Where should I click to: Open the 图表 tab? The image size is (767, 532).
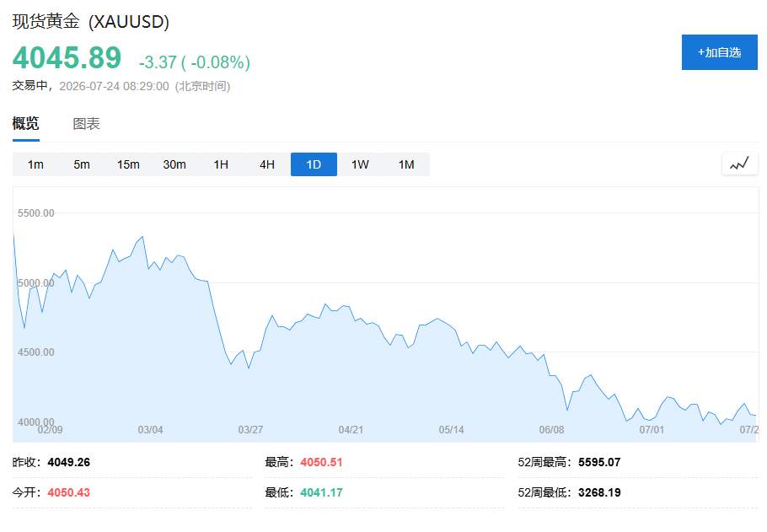pyautogui.click(x=86, y=123)
